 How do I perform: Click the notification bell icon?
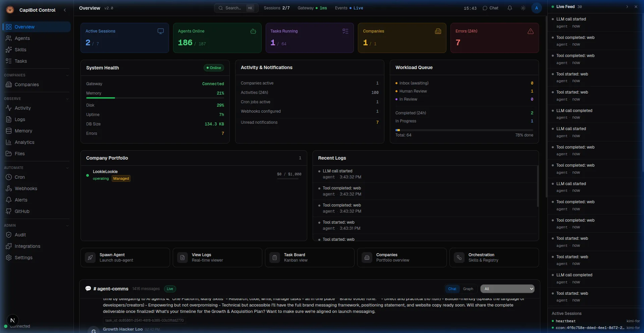click(x=509, y=8)
